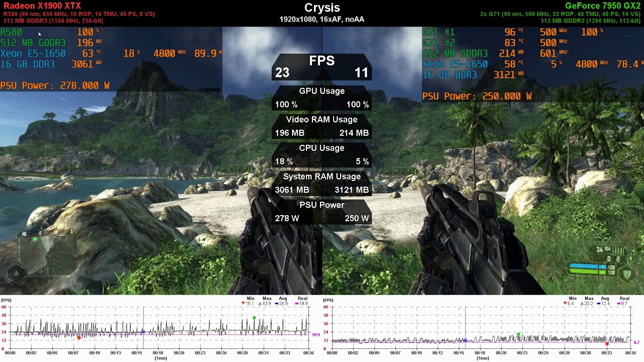Image resolution: width=644 pixels, height=362 pixels.
Task: Click the 'CPU Usage' label
Action: pyautogui.click(x=322, y=148)
